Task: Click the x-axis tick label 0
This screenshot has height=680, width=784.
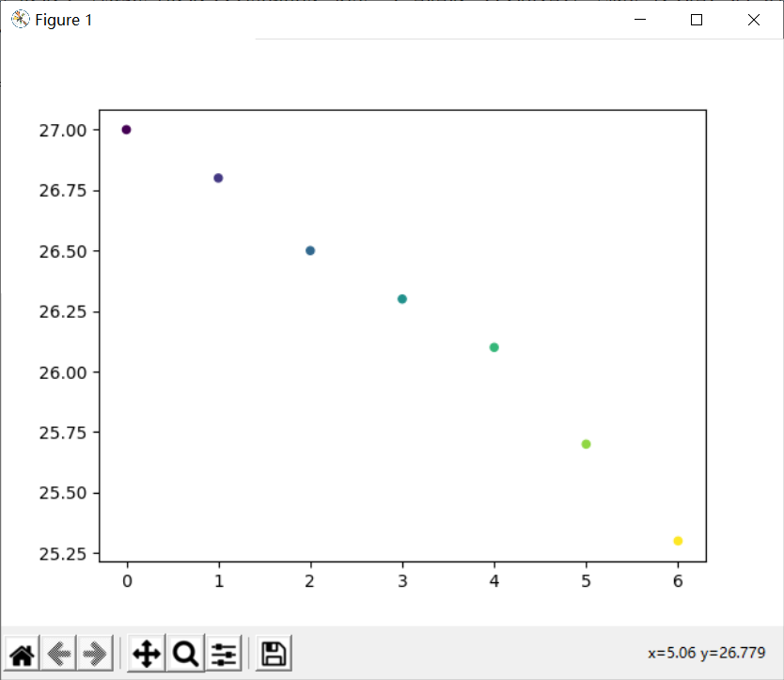Action: [x=127, y=581]
